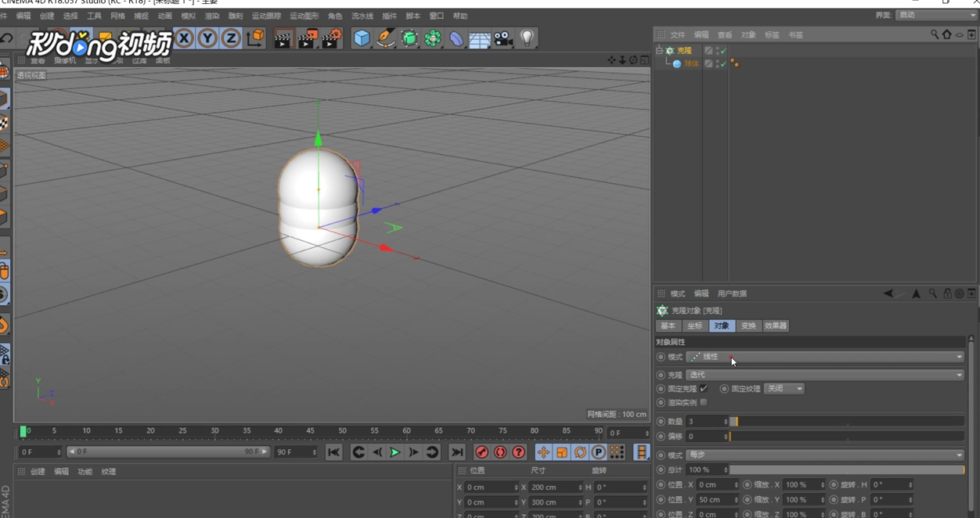Click the undo arrow icon
The height and width of the screenshot is (518, 980).
tap(6, 38)
